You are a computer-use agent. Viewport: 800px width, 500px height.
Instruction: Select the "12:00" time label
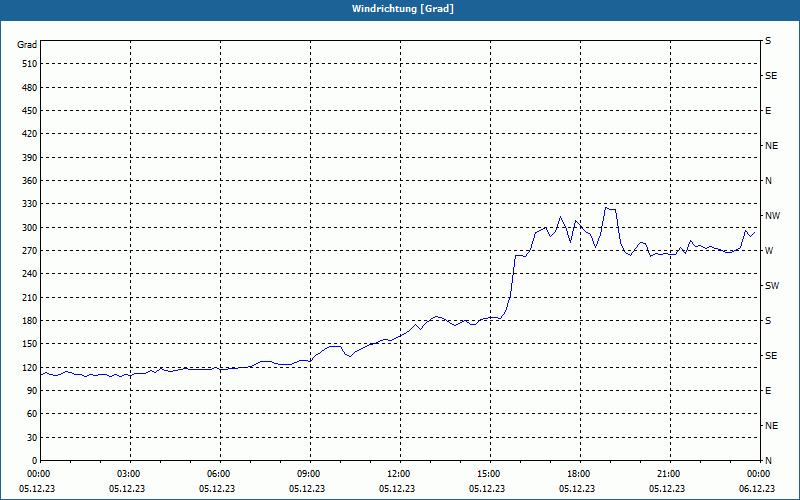(398, 474)
